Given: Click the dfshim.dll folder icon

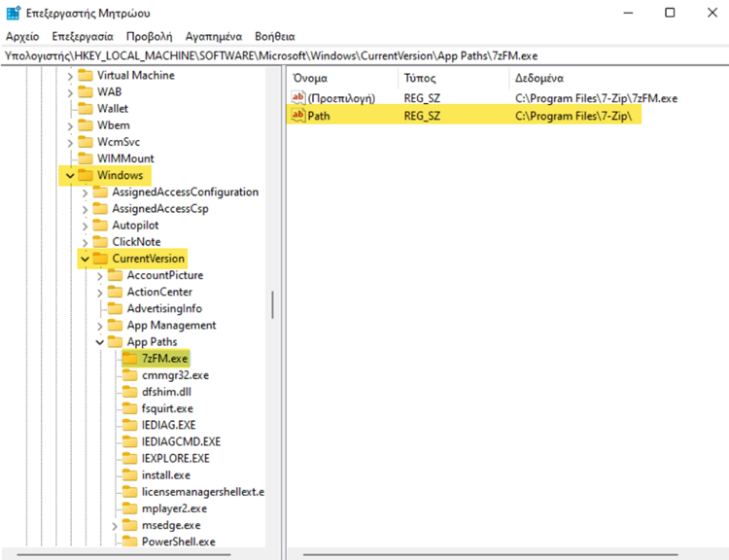Looking at the screenshot, I should click(x=130, y=392).
